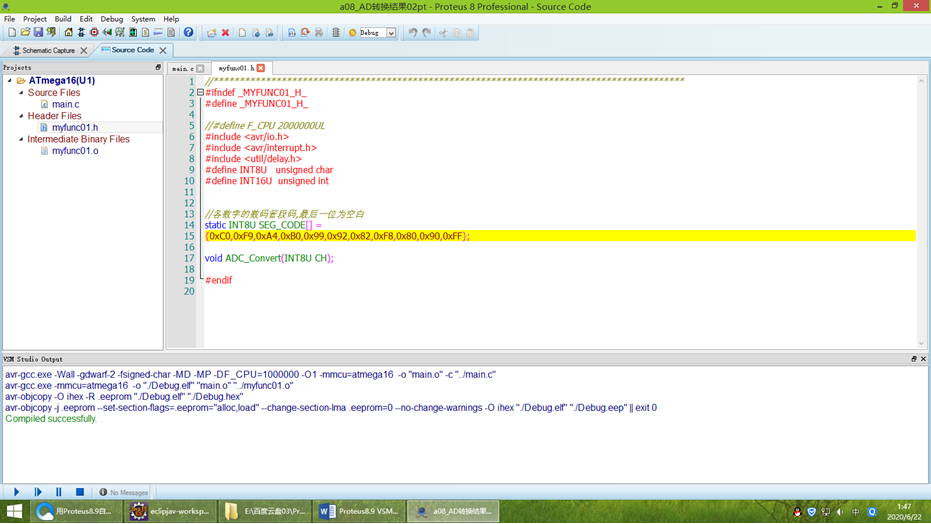Float the Projects panel
The height and width of the screenshot is (524, 931).
[158, 68]
